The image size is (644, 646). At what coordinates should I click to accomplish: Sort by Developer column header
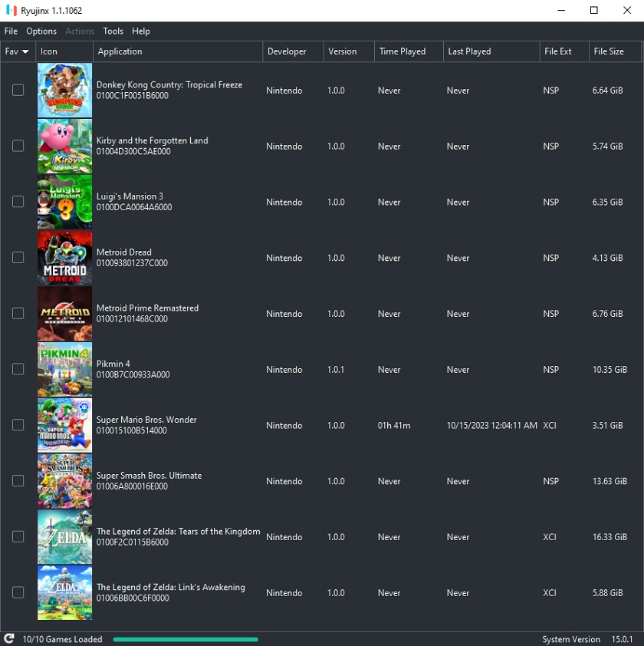pyautogui.click(x=293, y=51)
